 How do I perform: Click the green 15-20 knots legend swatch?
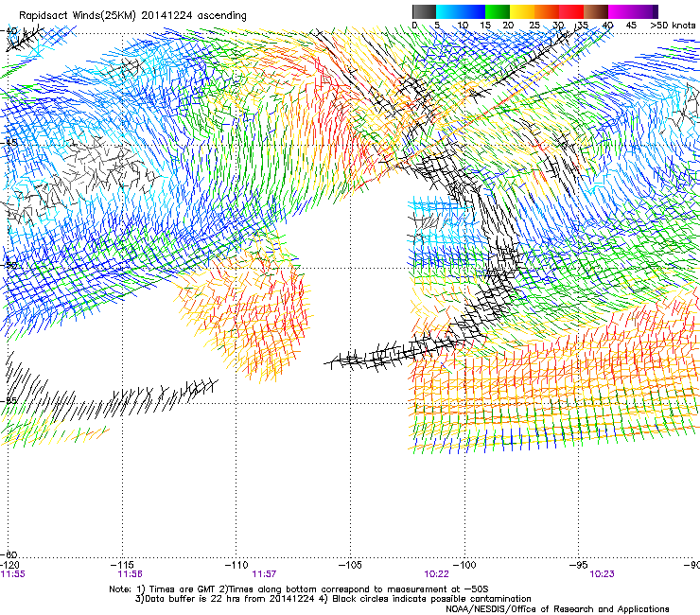pyautogui.click(x=498, y=11)
